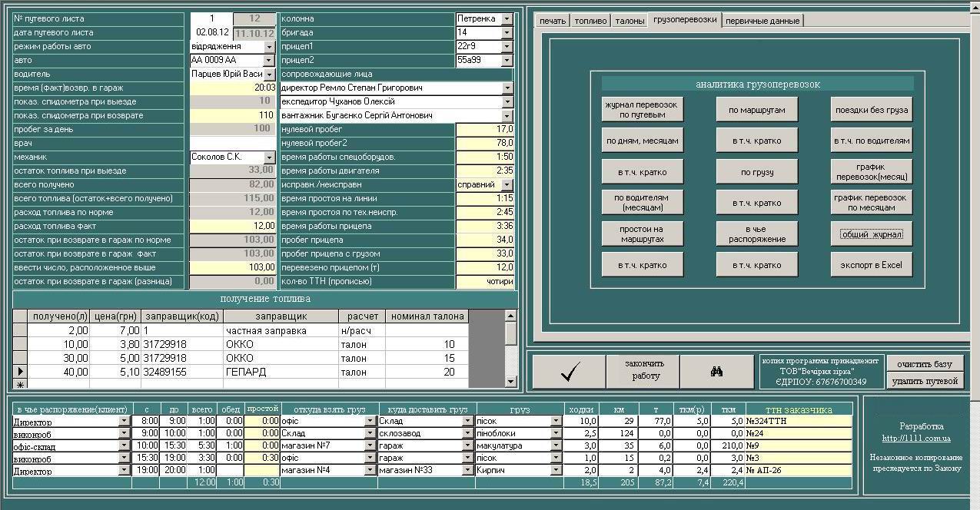
Task: Open the експедитор Чуханов Олексій dropdown
Action: click(x=507, y=101)
